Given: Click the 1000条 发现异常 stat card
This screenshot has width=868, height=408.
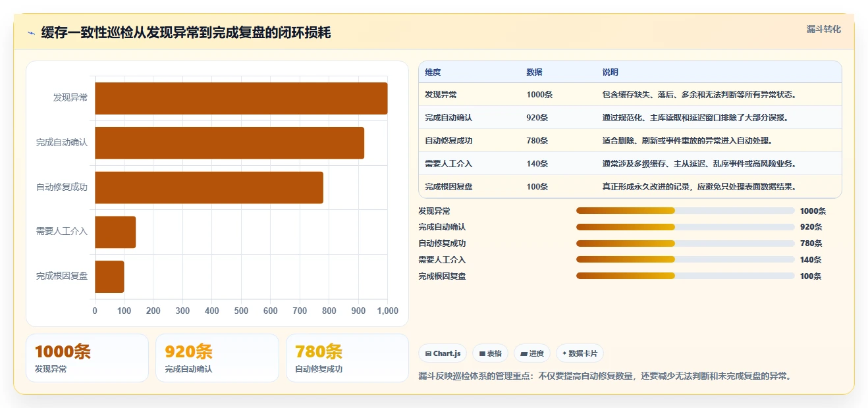Looking at the screenshot, I should click(x=87, y=358).
